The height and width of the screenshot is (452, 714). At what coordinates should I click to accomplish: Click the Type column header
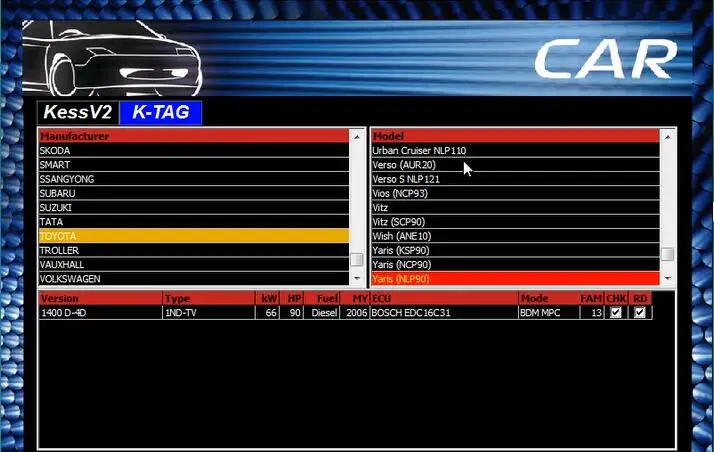coord(209,299)
